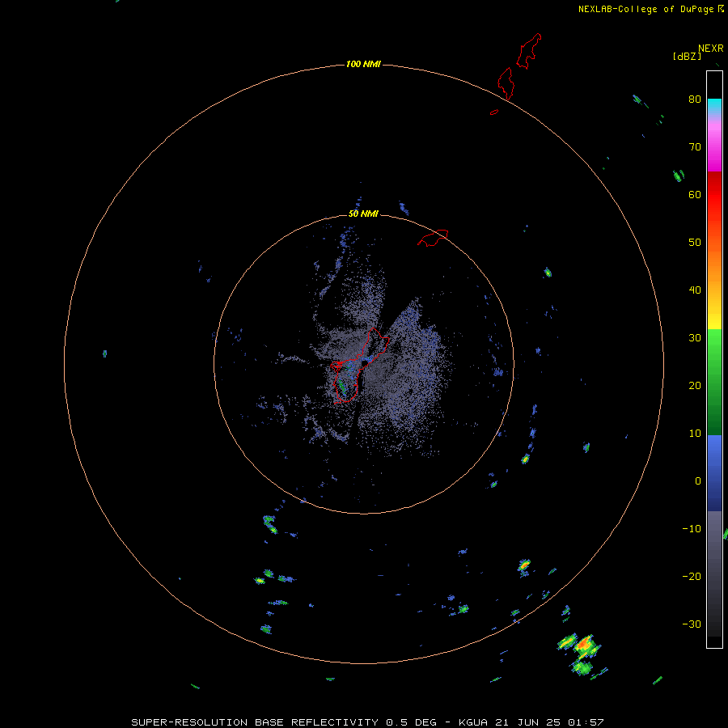Click the strong orange storm cell in the southeast
728x728 pixels.
(584, 644)
